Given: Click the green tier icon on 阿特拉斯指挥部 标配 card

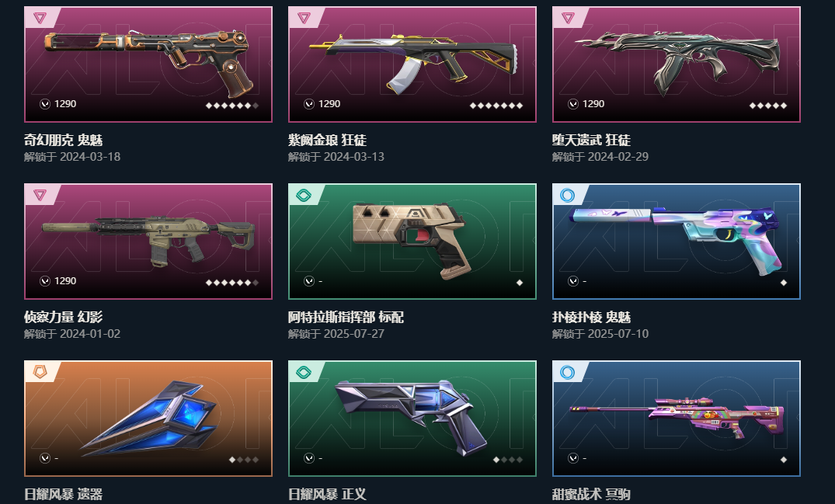Looking at the screenshot, I should pyautogui.click(x=304, y=196).
